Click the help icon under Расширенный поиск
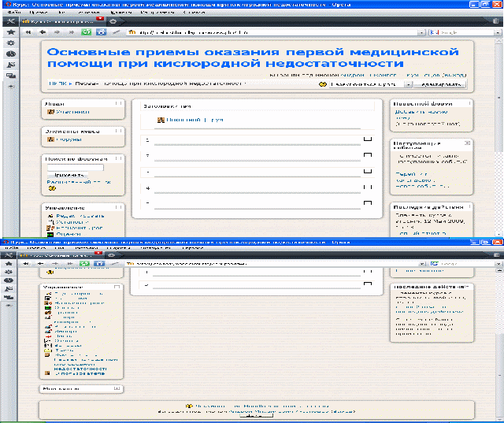 coord(52,188)
